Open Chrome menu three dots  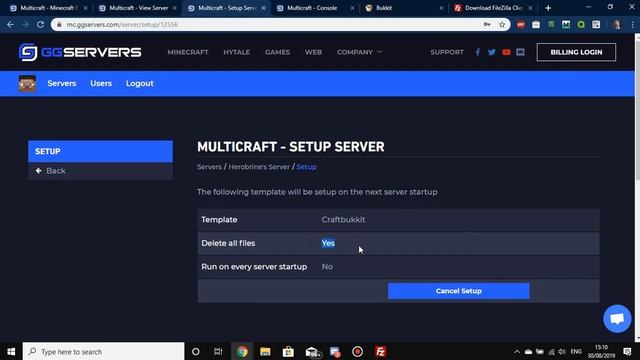pyautogui.click(x=633, y=24)
